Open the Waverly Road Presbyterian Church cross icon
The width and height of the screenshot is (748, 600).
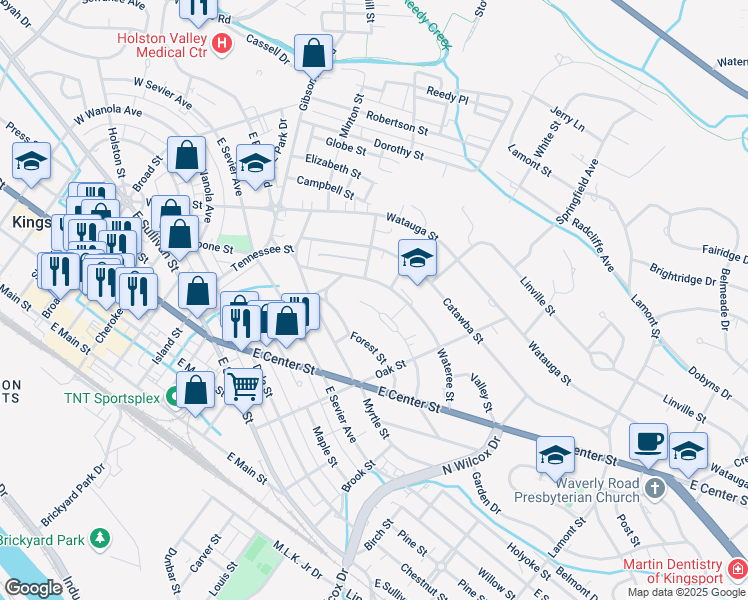click(655, 489)
